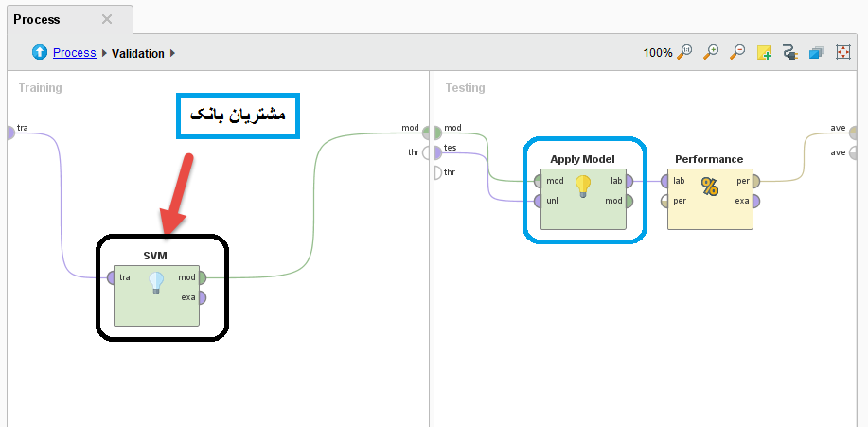The width and height of the screenshot is (868, 427).
Task: Click the Apply Model light bulb icon
Action: point(583,187)
